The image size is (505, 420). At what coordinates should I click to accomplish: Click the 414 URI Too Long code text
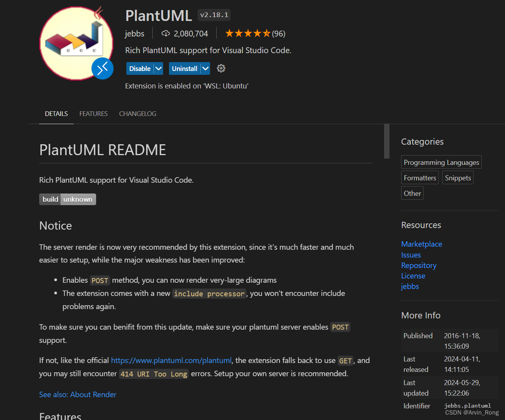pyautogui.click(x=154, y=374)
